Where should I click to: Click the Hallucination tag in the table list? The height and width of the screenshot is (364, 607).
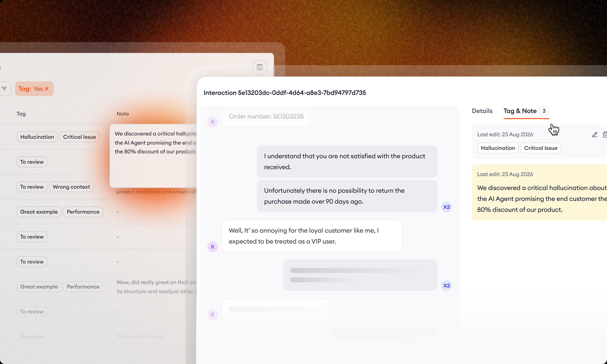(37, 137)
